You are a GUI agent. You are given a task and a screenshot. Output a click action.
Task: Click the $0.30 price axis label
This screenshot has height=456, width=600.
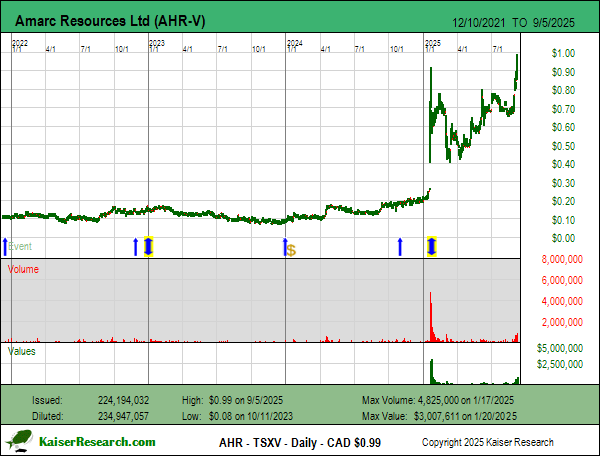tap(563, 183)
